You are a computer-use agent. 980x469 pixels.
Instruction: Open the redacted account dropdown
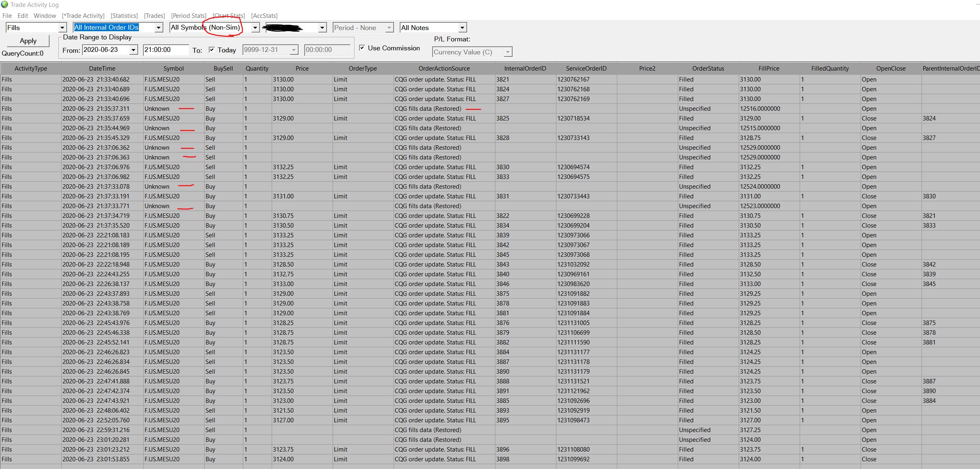(322, 28)
